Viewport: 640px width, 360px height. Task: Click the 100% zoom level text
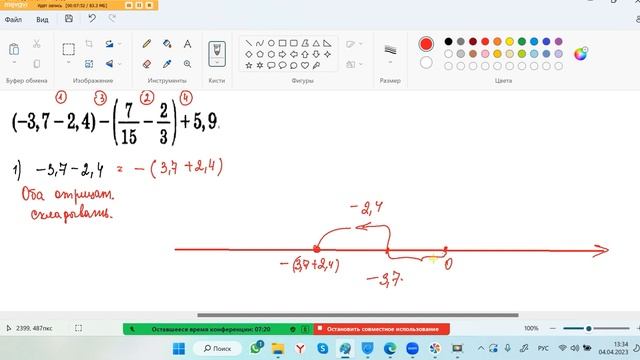pos(531,328)
